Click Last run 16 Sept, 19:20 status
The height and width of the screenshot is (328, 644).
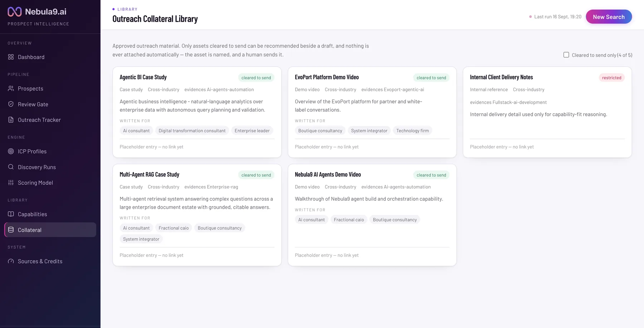click(555, 17)
